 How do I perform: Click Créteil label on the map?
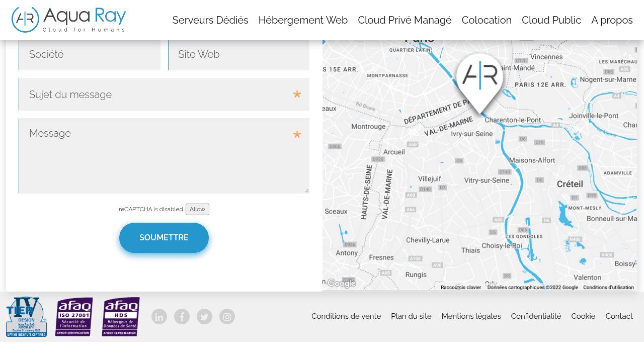(x=570, y=184)
